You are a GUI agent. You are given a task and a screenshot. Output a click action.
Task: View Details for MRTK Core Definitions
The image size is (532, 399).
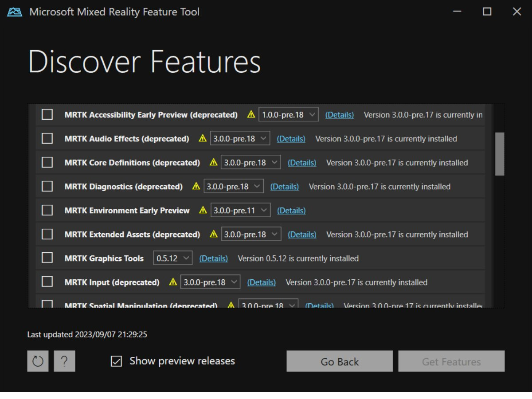pos(302,163)
